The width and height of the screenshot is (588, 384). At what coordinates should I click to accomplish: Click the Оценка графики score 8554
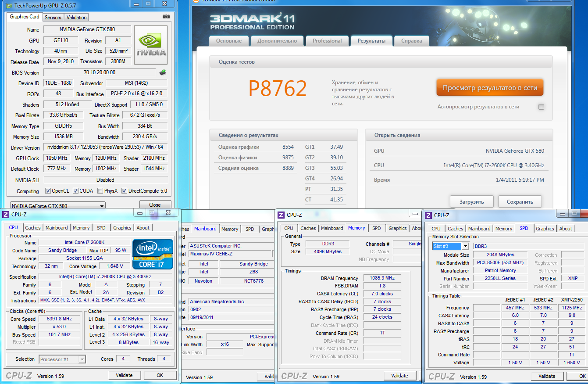pos(288,147)
